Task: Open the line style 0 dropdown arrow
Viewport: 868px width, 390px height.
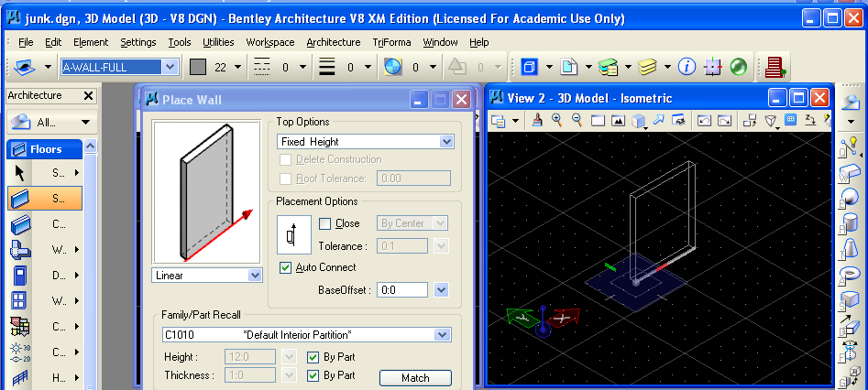Action: coord(302,67)
